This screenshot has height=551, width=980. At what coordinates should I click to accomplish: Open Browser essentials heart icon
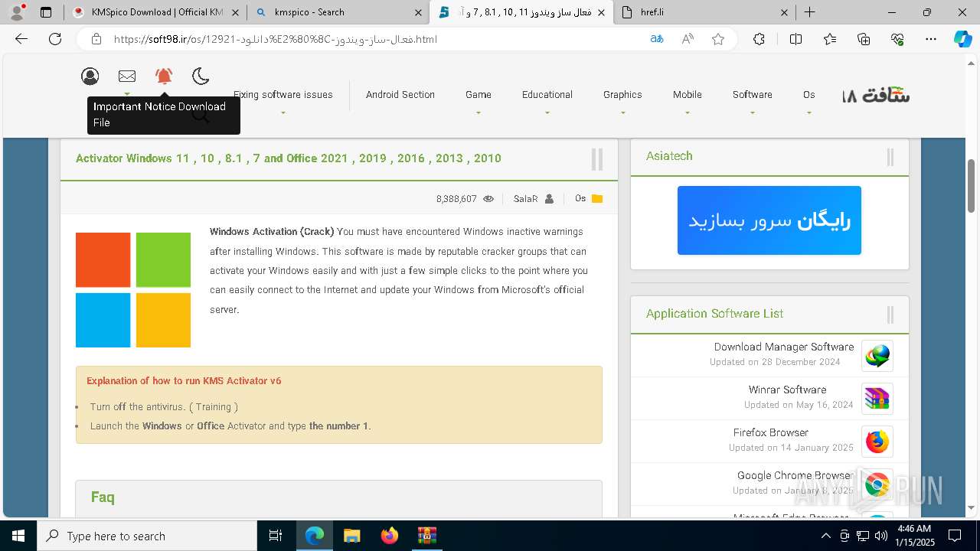(897, 39)
